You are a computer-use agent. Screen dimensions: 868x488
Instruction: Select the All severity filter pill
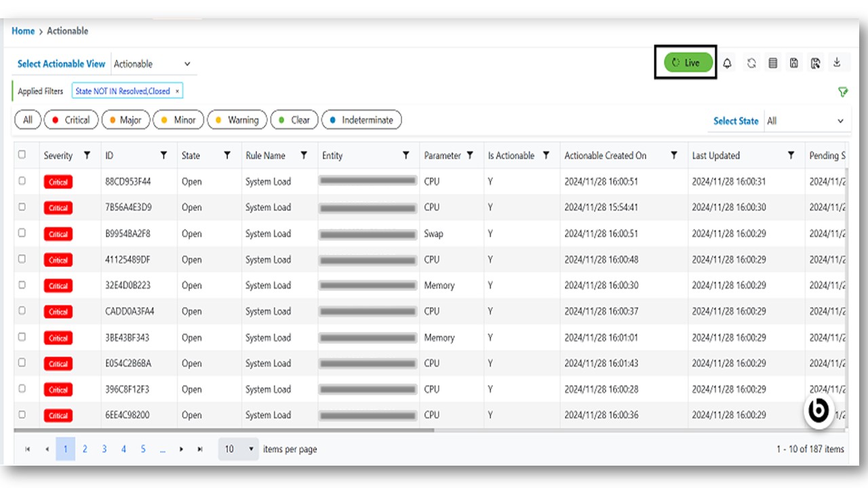pos(27,120)
